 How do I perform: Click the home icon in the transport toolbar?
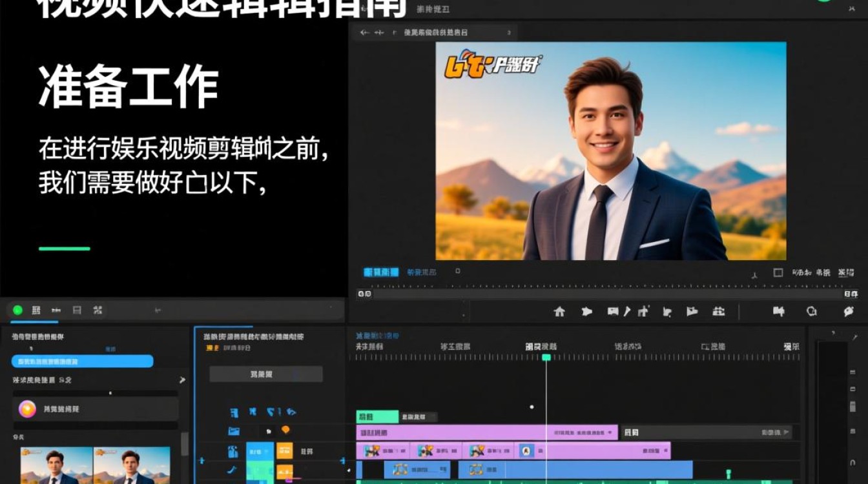pos(559,312)
